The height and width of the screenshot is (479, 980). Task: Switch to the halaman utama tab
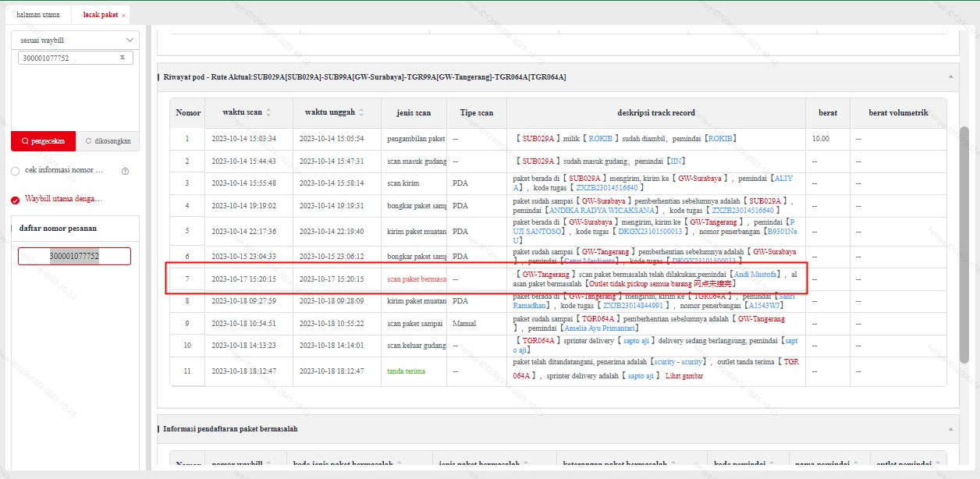point(37,15)
